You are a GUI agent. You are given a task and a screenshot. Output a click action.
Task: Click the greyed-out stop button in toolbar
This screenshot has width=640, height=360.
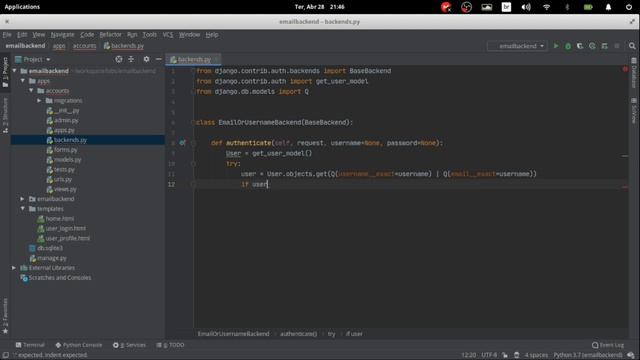617,46
